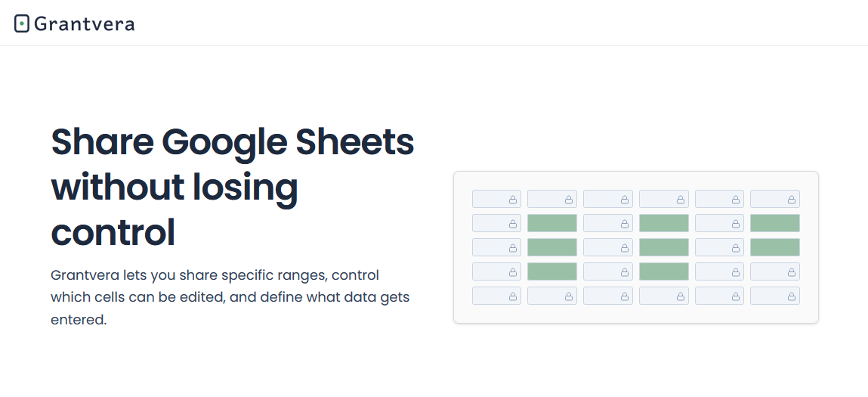Click lock icon in fourth row, last column
This screenshot has height=397, width=868.
click(x=792, y=272)
